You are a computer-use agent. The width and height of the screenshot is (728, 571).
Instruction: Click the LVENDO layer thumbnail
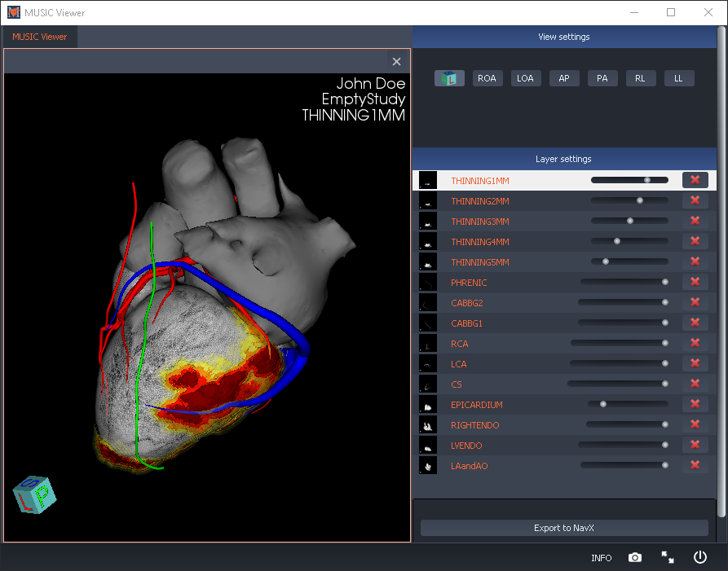tap(428, 445)
